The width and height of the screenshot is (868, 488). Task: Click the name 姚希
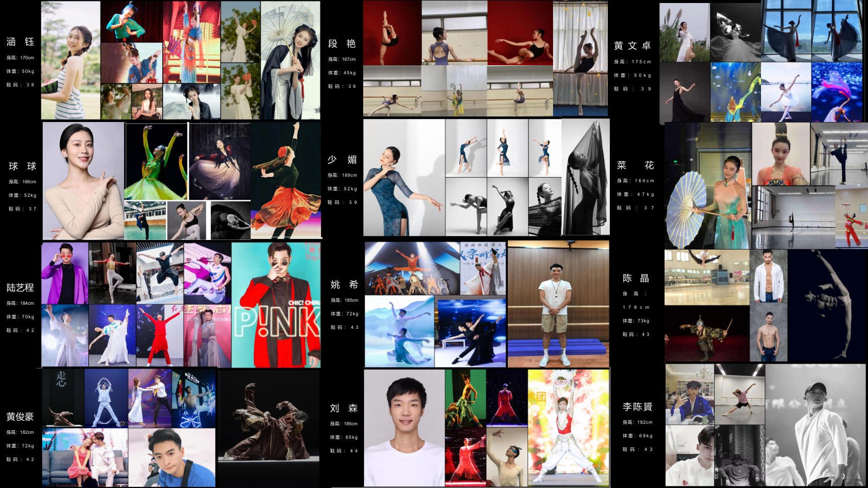[344, 285]
